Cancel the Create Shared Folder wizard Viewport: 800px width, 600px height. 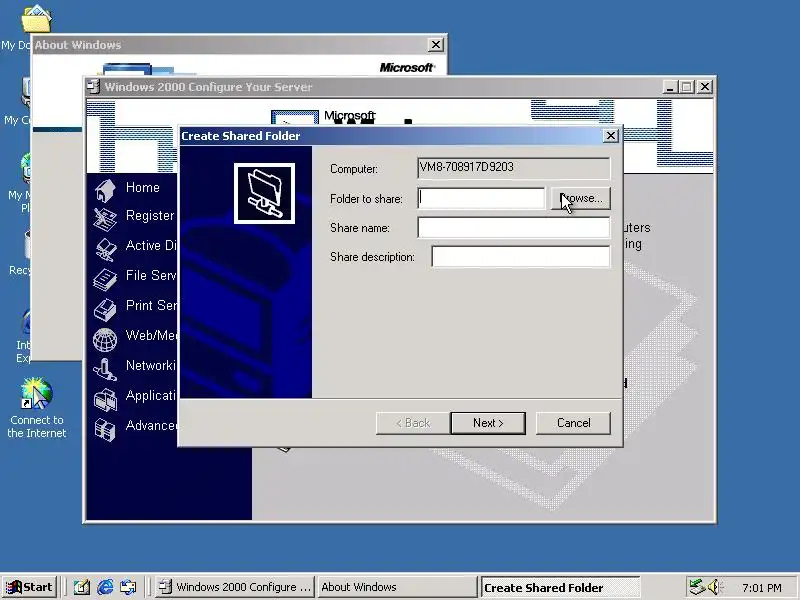[573, 423]
